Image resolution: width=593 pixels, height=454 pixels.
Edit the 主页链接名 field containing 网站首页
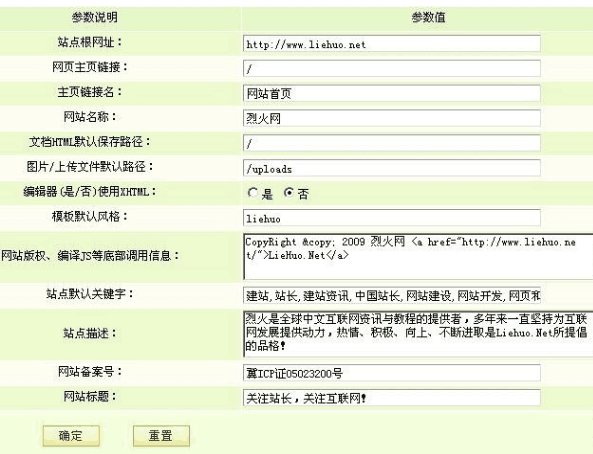(x=392, y=93)
